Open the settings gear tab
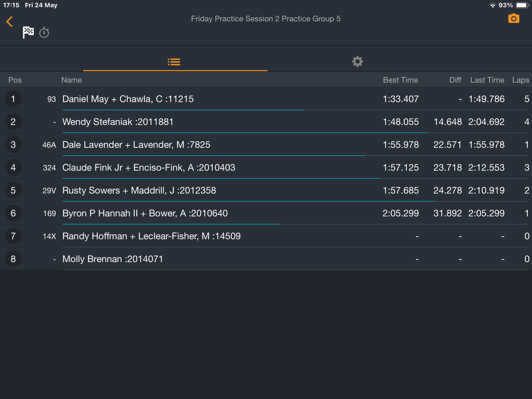 tap(357, 62)
